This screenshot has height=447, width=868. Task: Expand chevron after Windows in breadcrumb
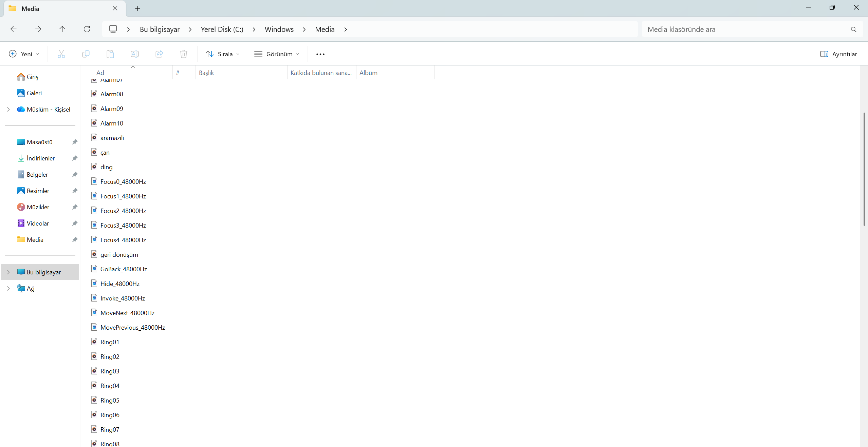(x=304, y=30)
